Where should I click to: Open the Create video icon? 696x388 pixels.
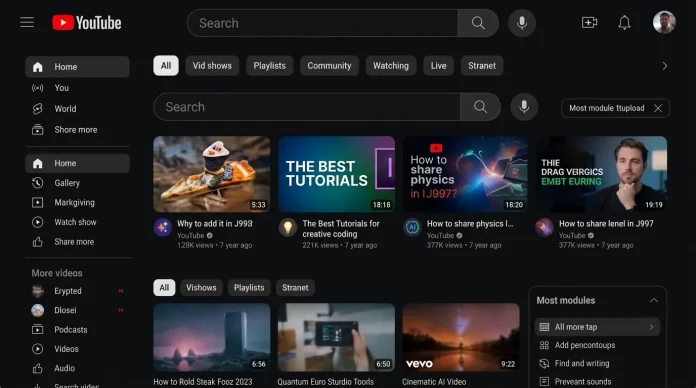(589, 22)
